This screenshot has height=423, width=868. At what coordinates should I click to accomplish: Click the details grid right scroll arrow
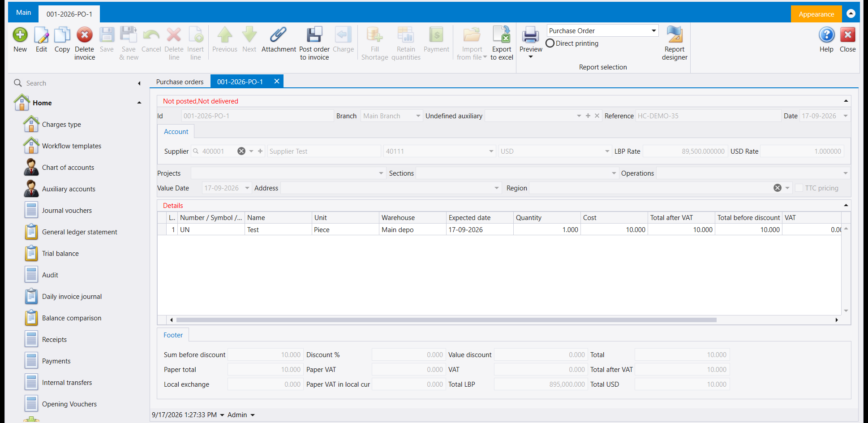(837, 320)
